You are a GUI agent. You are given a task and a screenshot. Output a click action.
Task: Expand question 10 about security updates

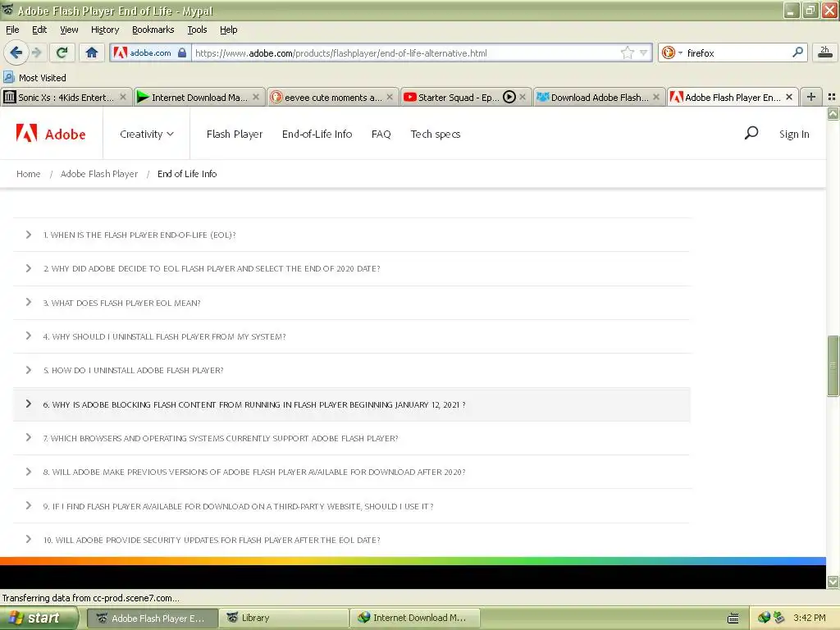pos(351,540)
